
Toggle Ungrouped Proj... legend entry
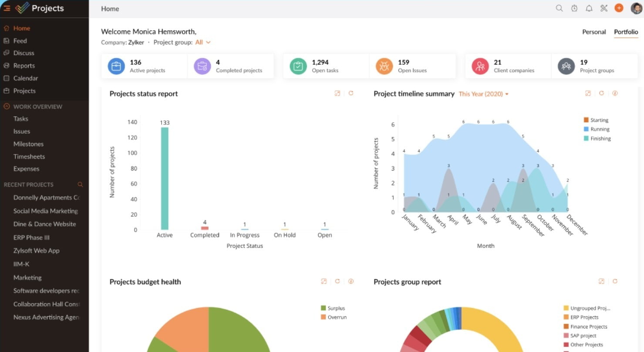click(587, 308)
